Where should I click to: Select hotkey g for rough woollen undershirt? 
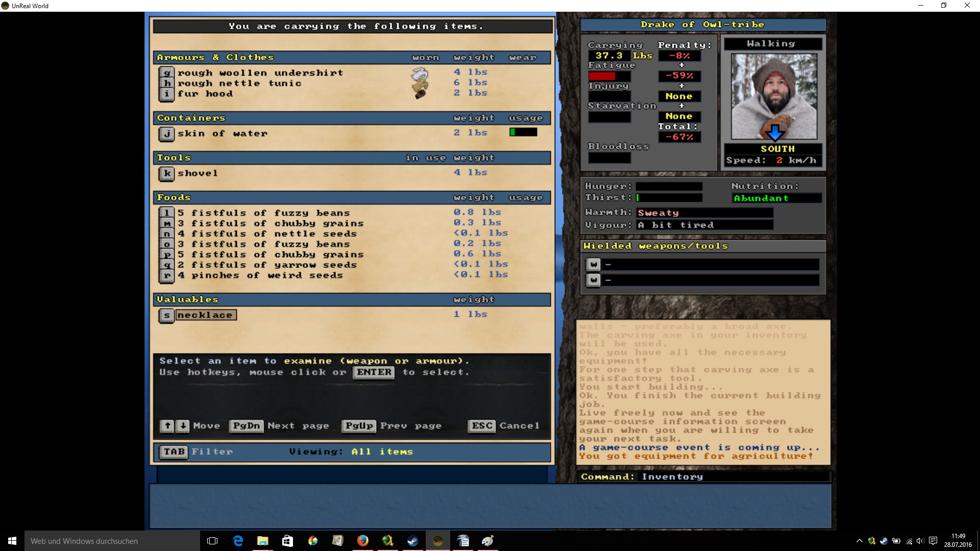(x=166, y=73)
